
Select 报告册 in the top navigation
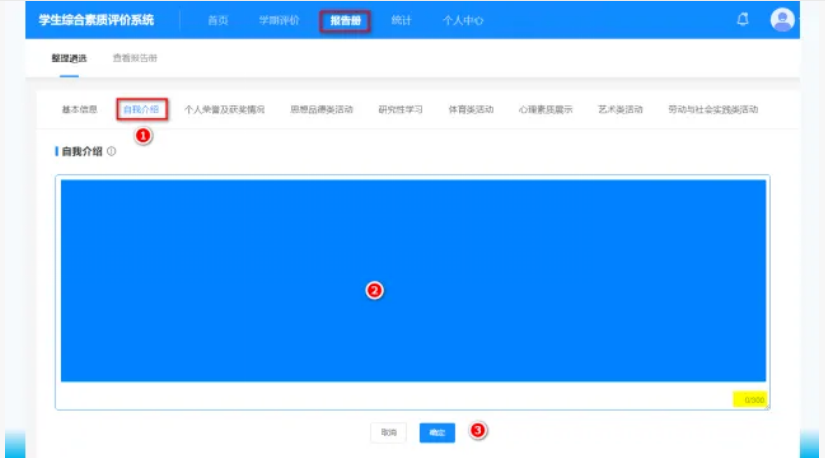click(345, 21)
